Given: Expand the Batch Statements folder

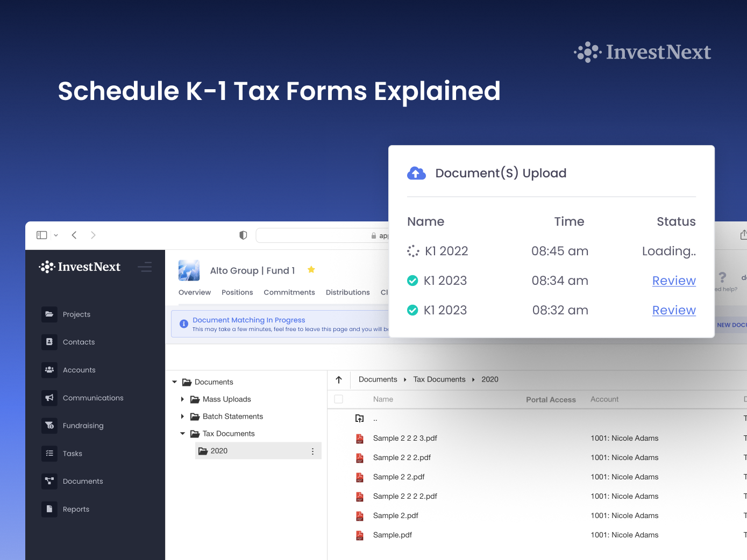Looking at the screenshot, I should pos(182,417).
